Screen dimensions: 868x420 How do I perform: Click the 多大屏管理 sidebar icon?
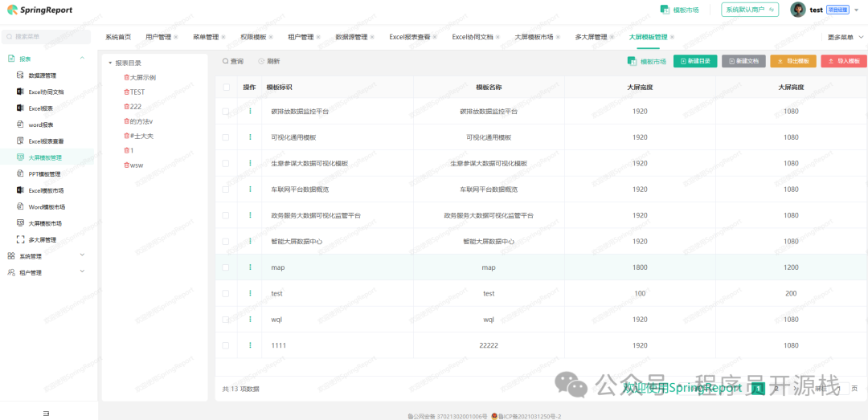point(20,239)
